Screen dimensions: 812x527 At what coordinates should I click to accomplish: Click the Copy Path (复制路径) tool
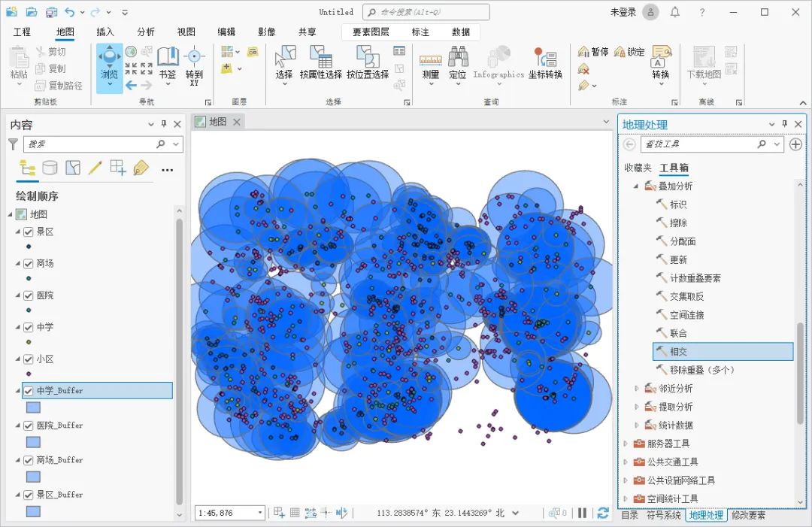click(59, 86)
